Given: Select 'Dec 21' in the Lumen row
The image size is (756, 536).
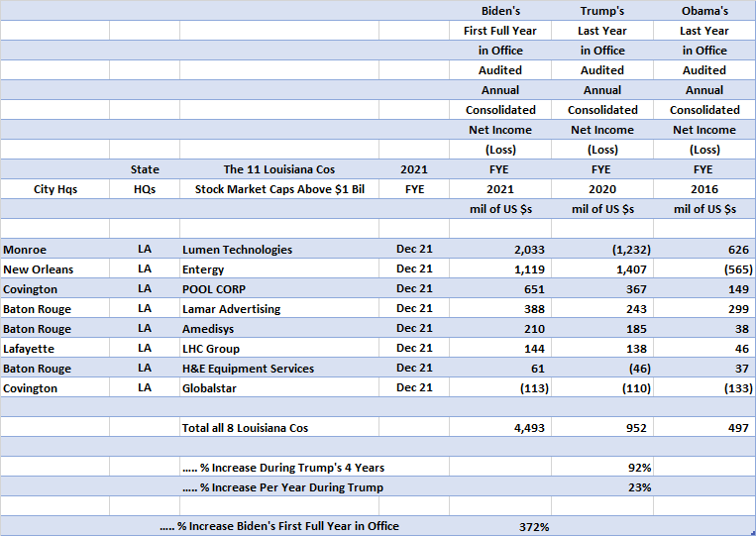Looking at the screenshot, I should pos(414,249).
